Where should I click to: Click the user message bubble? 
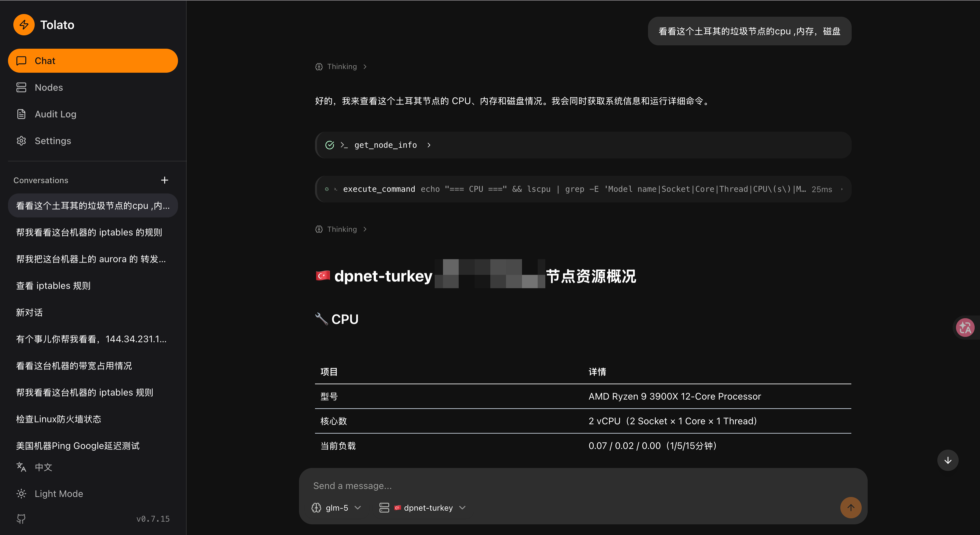tap(749, 31)
